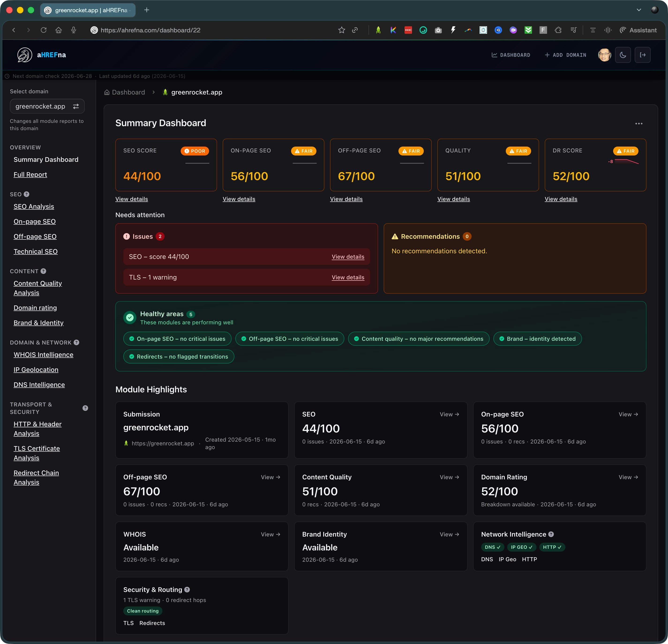The width and height of the screenshot is (668, 644).
Task: Click the lightning bolt extension icon
Action: tap(453, 30)
